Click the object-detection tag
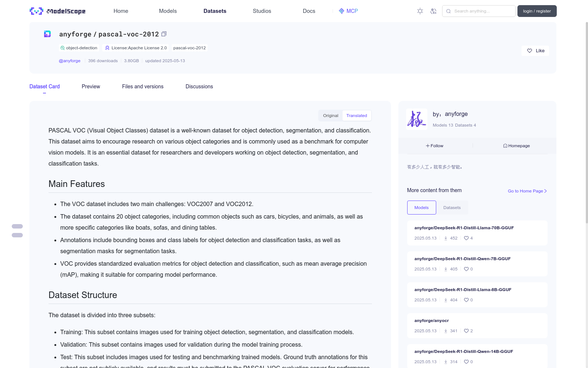Image resolution: width=588 pixels, height=368 pixels. click(79, 48)
